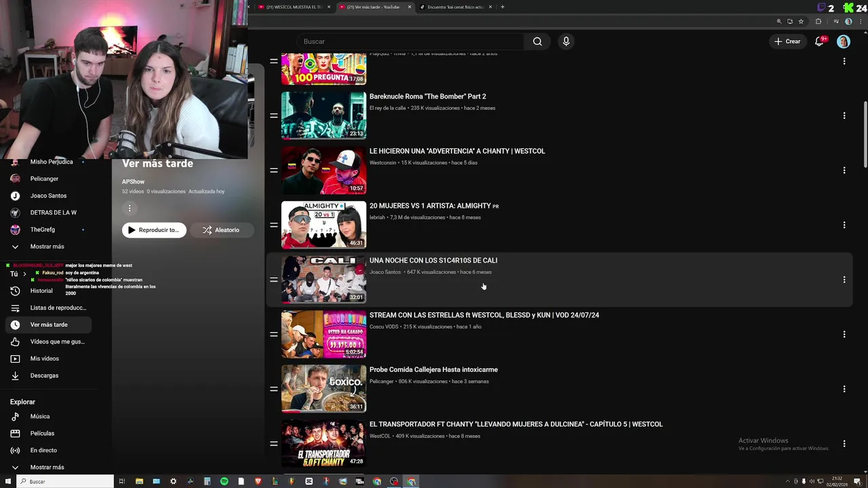Open options menu for STREAM CON LAS ESTRELLAS

[844, 334]
